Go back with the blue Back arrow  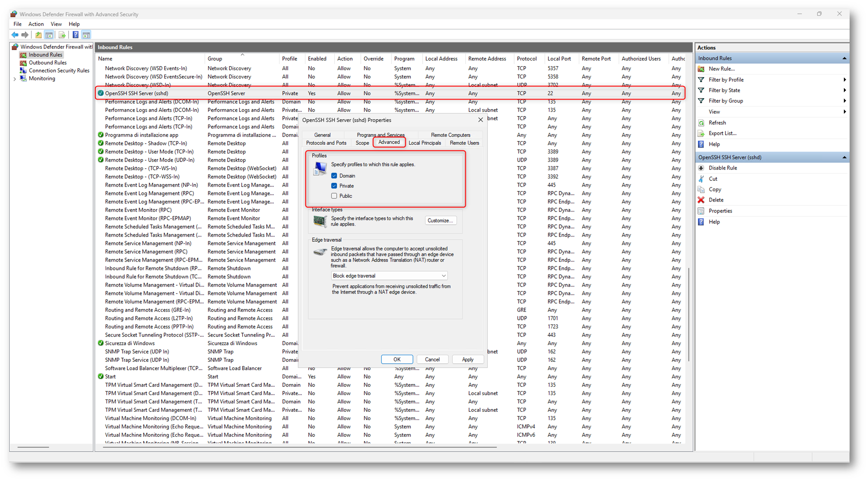pyautogui.click(x=15, y=35)
